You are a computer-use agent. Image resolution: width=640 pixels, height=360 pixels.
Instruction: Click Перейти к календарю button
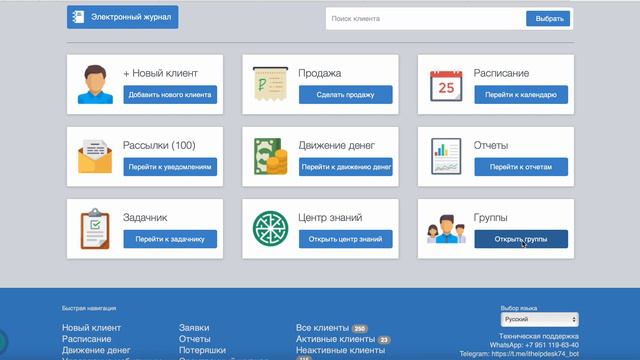click(x=521, y=95)
